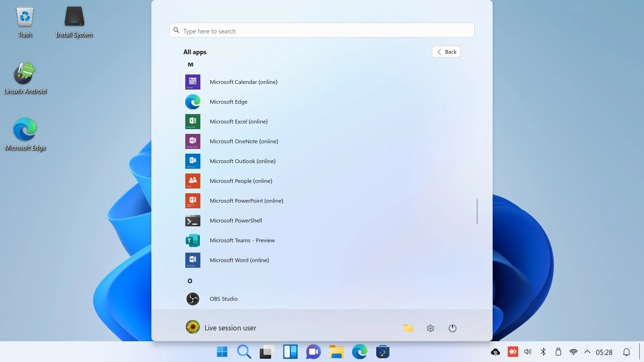Open the settings gear in the Start footer
The width and height of the screenshot is (644, 362).
point(430,328)
